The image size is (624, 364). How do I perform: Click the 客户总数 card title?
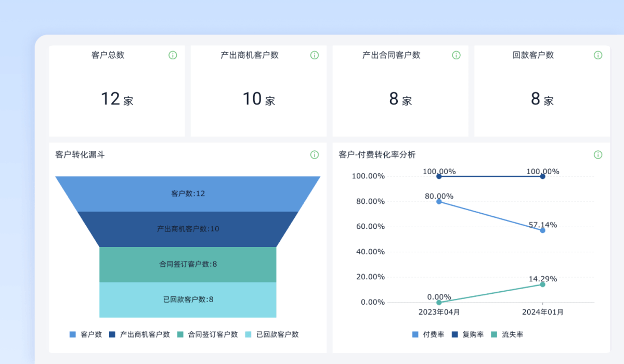tap(108, 55)
